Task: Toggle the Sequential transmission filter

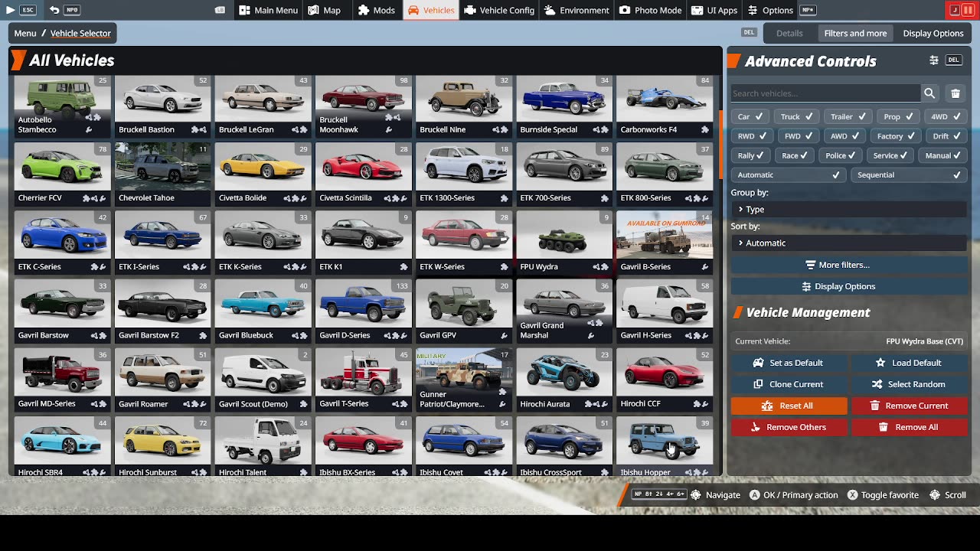Action: [x=907, y=174]
